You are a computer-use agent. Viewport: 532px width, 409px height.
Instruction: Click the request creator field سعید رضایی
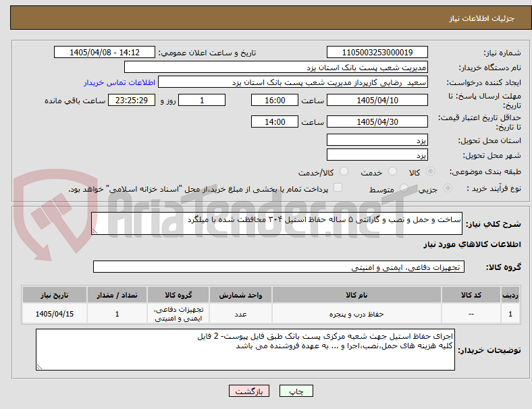click(293, 82)
